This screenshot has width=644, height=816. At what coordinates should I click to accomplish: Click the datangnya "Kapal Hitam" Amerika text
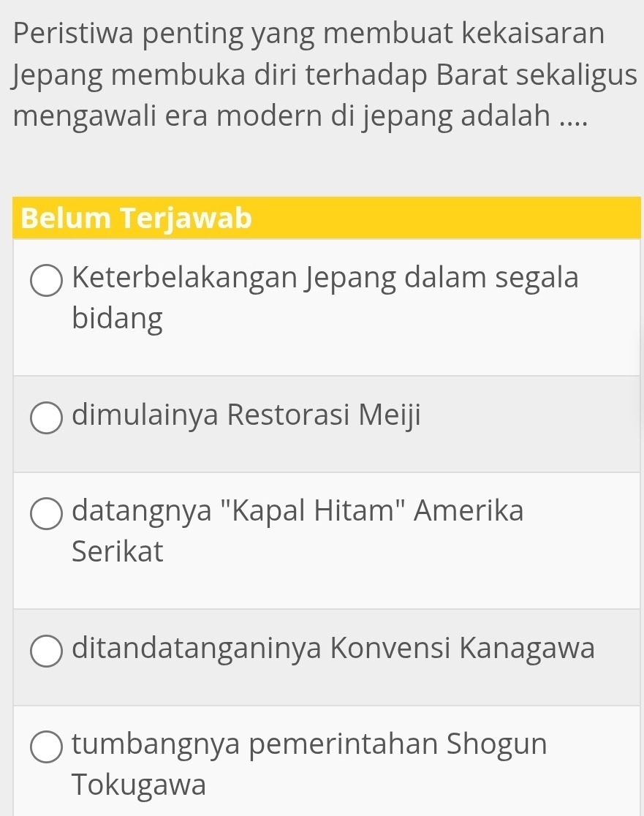coord(298,511)
